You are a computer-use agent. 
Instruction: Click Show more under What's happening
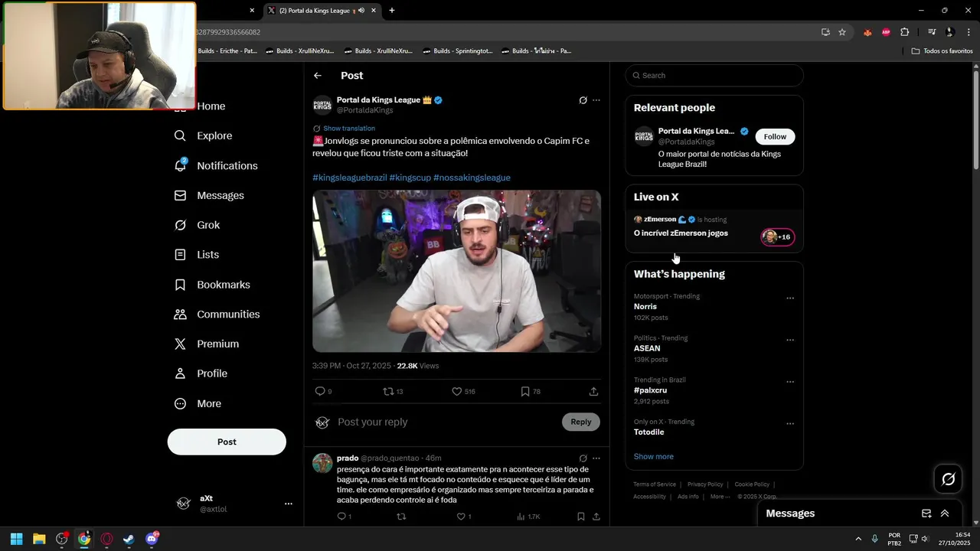[654, 457]
